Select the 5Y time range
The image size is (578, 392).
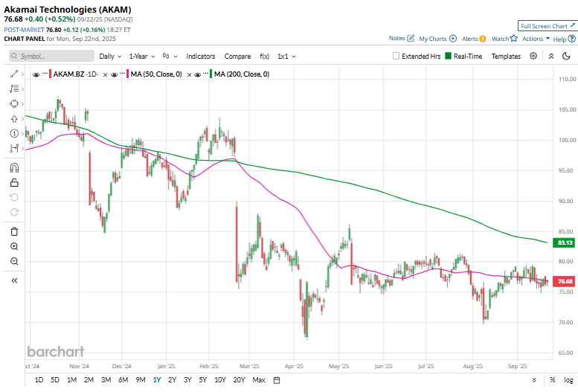tap(203, 380)
